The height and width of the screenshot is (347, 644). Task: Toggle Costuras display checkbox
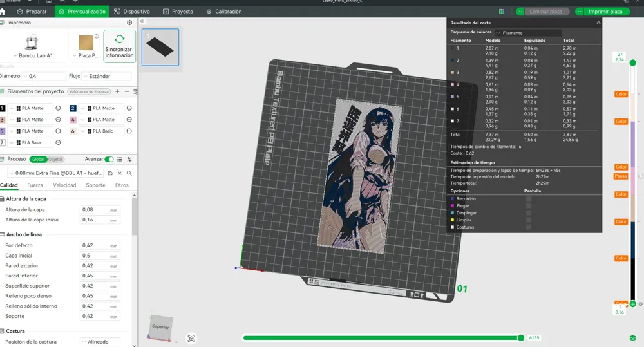coord(528,227)
